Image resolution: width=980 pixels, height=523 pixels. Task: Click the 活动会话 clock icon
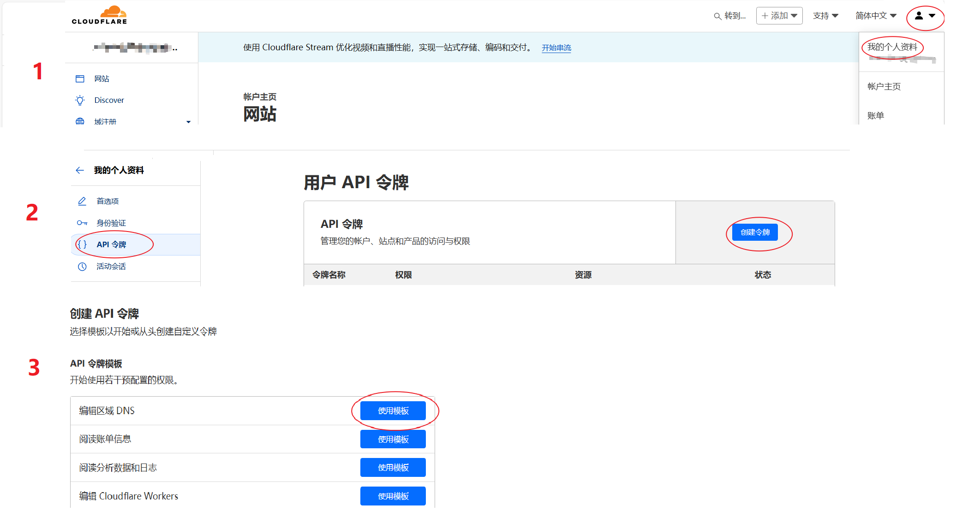coord(82,266)
